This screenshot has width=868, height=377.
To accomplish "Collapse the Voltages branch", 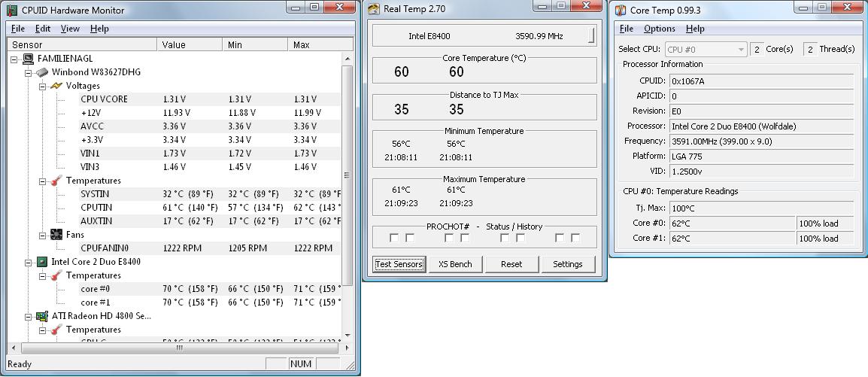I will (43, 86).
